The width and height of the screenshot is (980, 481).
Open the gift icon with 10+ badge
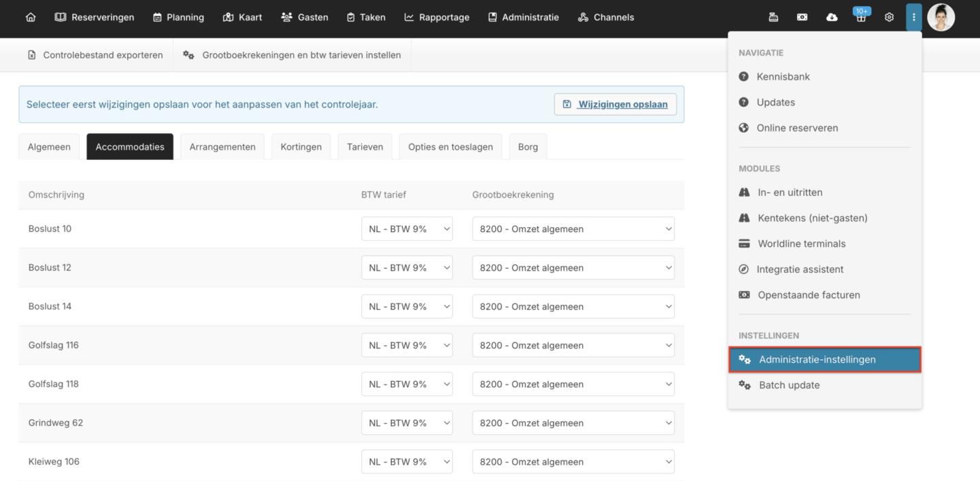(860, 18)
